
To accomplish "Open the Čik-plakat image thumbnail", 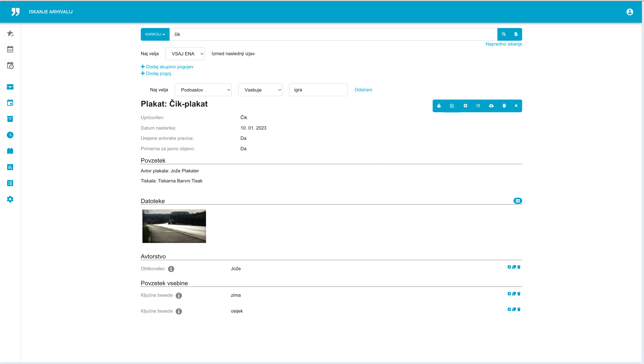I will tap(174, 226).
